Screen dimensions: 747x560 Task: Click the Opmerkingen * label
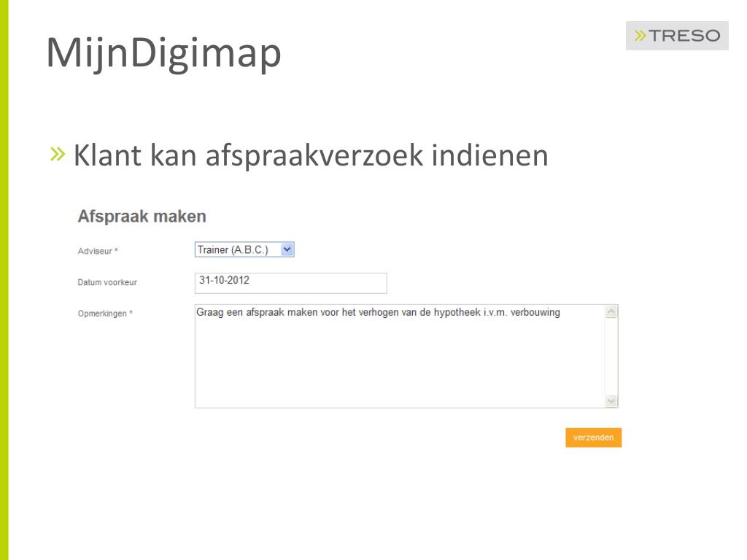click(105, 314)
